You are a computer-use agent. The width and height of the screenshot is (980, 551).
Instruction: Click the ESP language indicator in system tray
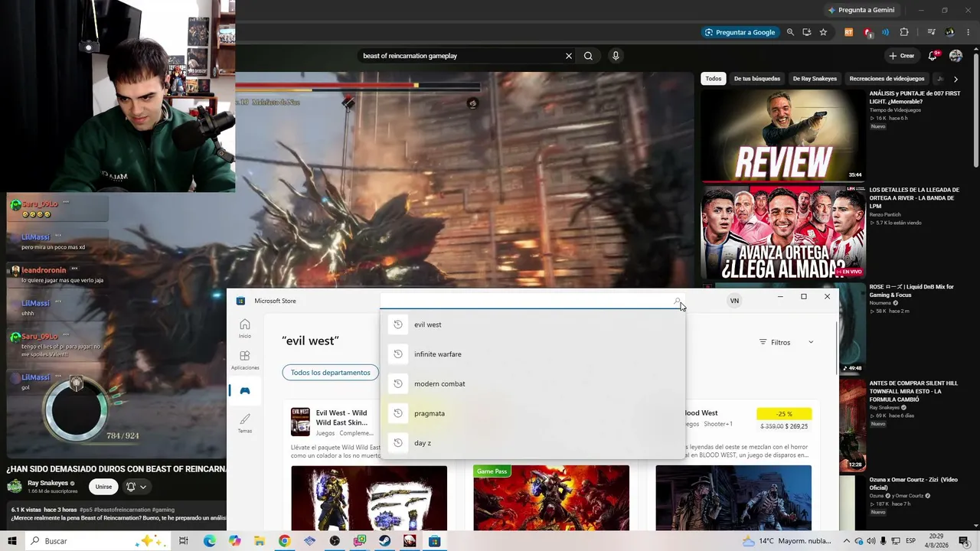(x=910, y=541)
